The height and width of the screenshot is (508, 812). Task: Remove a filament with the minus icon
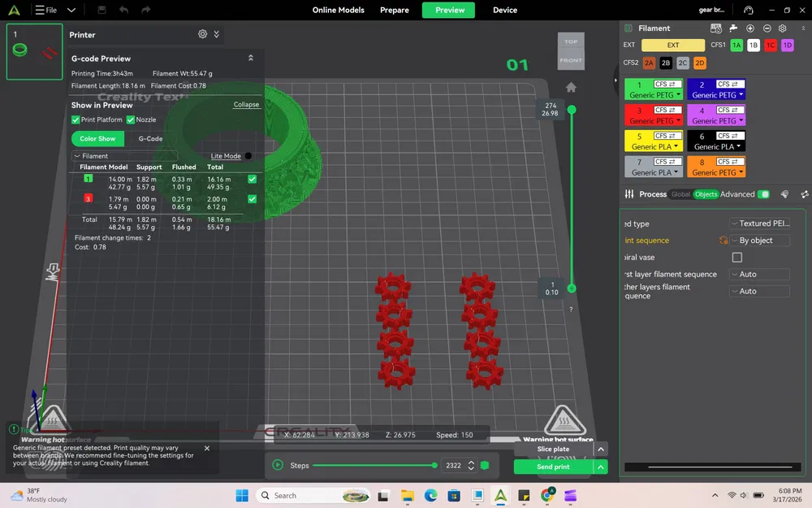click(x=767, y=28)
